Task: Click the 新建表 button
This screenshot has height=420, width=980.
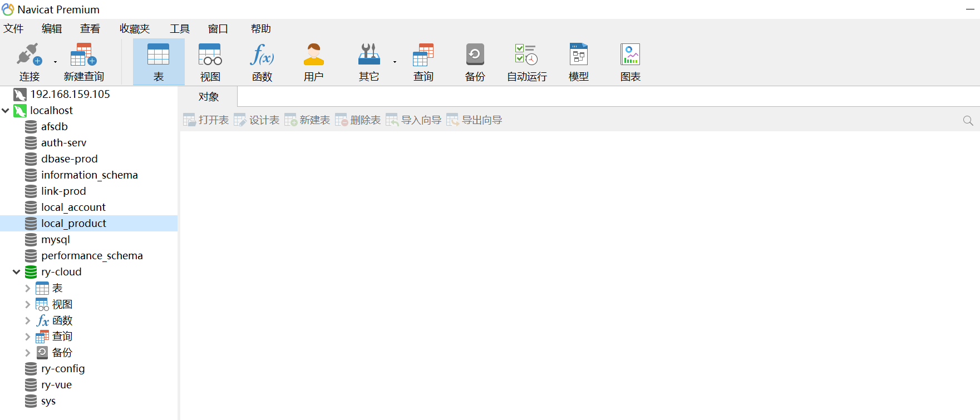Action: pos(307,120)
